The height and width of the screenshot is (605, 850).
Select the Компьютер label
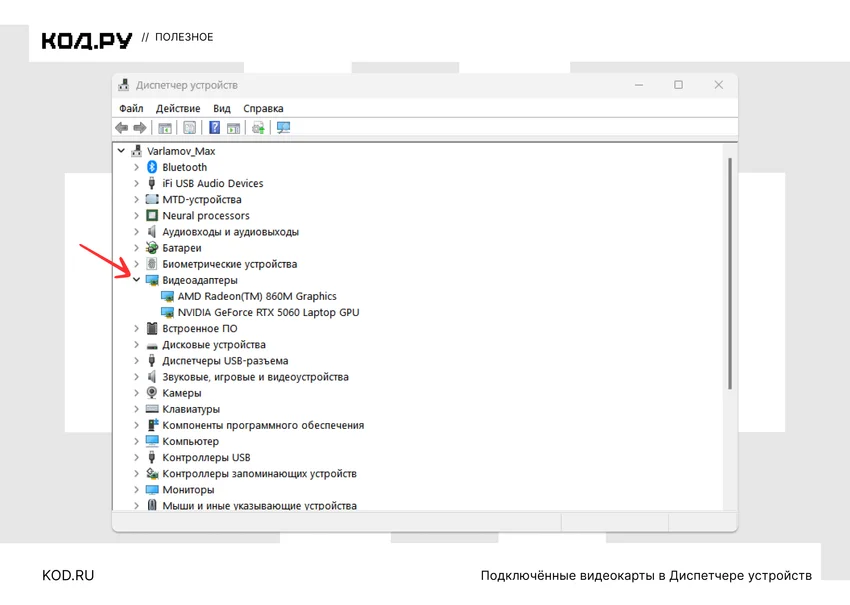[x=190, y=441]
